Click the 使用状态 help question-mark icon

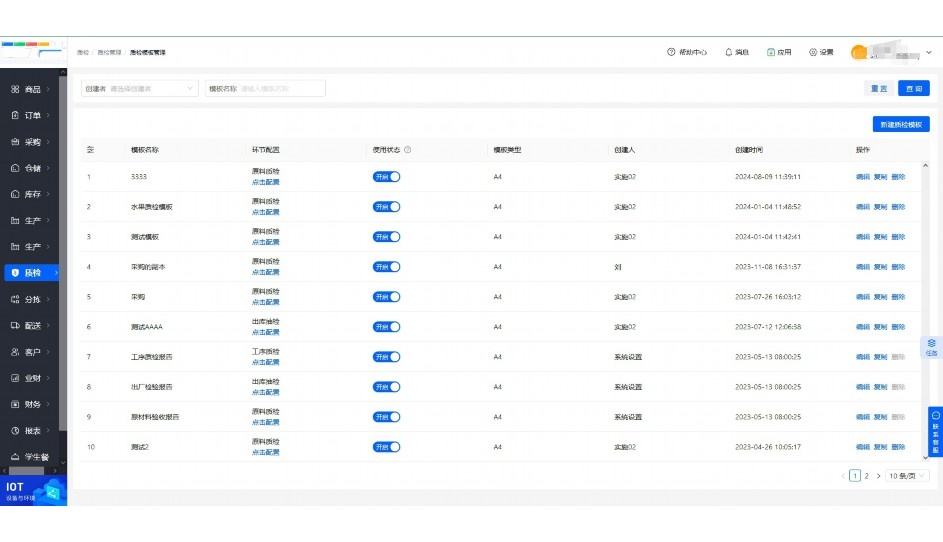pos(408,150)
